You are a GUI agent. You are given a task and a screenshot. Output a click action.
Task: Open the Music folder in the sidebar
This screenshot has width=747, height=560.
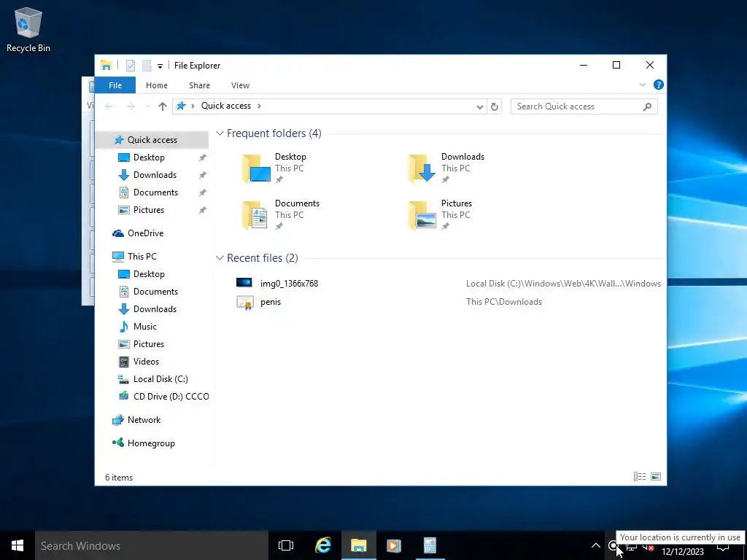pos(145,327)
